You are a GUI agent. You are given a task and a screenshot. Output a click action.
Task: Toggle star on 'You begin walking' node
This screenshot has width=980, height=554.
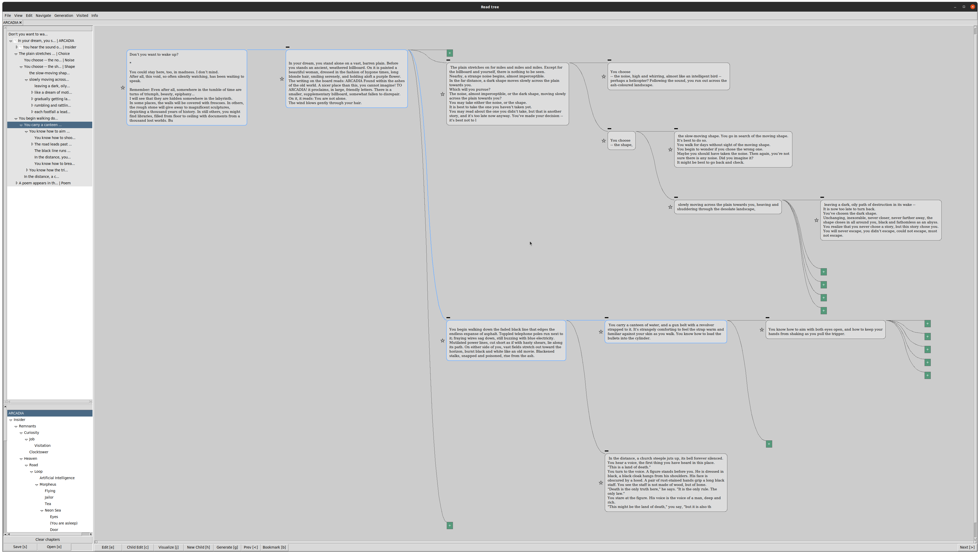[x=442, y=340]
